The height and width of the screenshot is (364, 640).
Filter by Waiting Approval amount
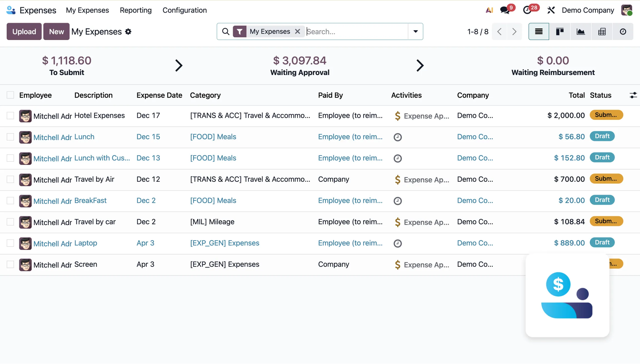pyautogui.click(x=300, y=61)
